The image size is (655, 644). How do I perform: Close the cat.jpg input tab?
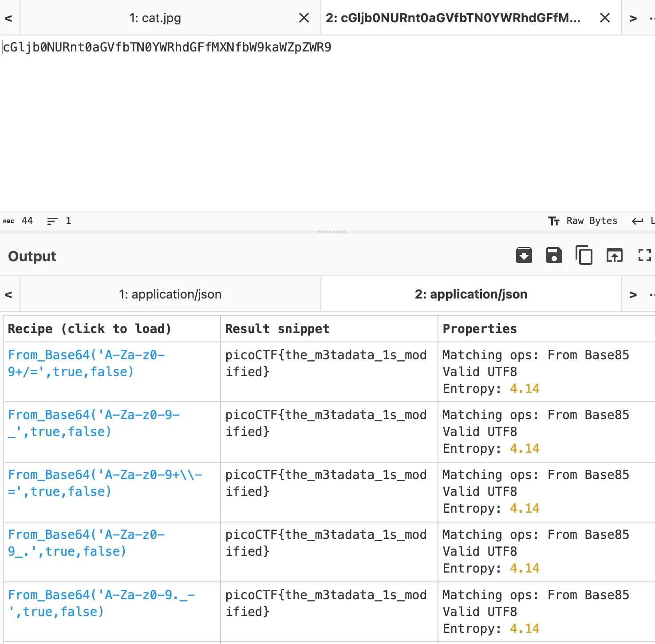(x=304, y=18)
